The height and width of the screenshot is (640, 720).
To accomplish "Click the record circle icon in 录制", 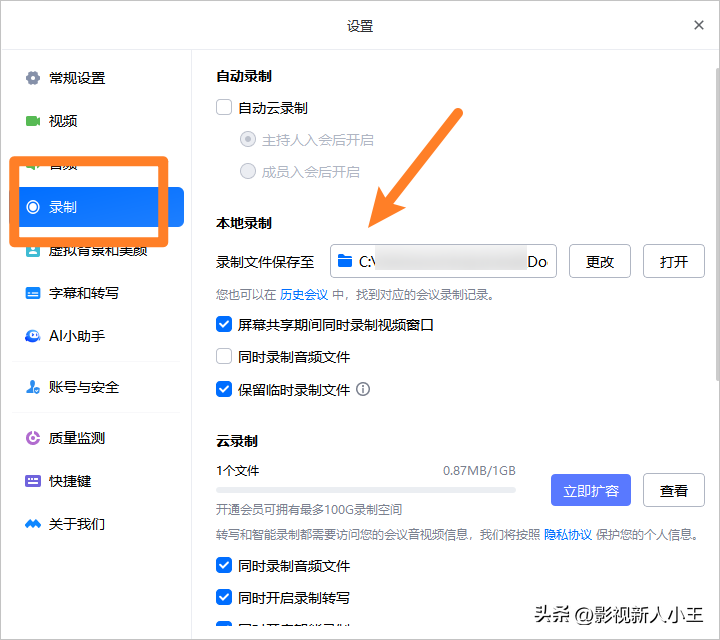I will pos(33,207).
